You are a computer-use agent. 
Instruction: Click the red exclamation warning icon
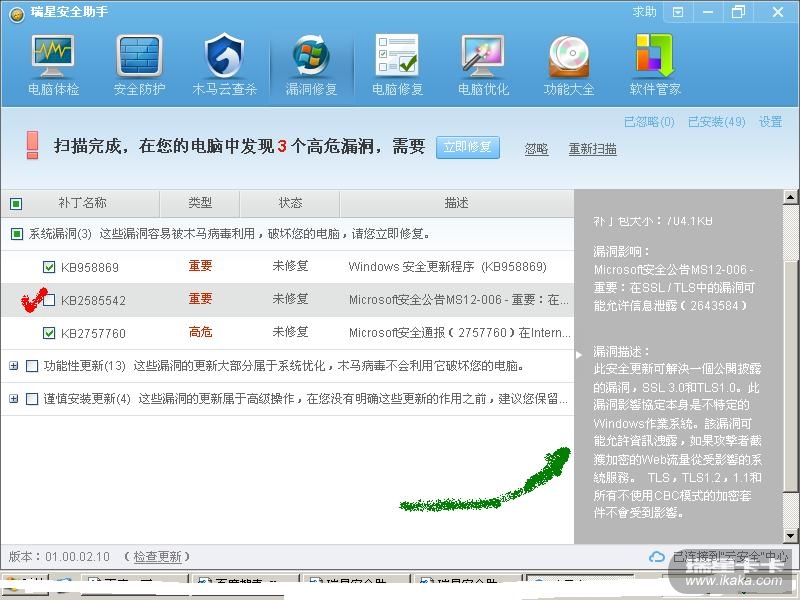click(32, 145)
